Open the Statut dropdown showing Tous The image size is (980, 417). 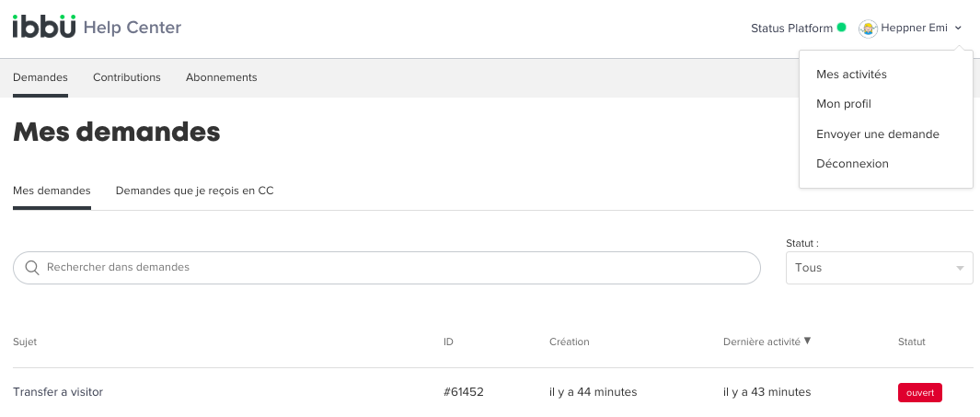coord(879,268)
